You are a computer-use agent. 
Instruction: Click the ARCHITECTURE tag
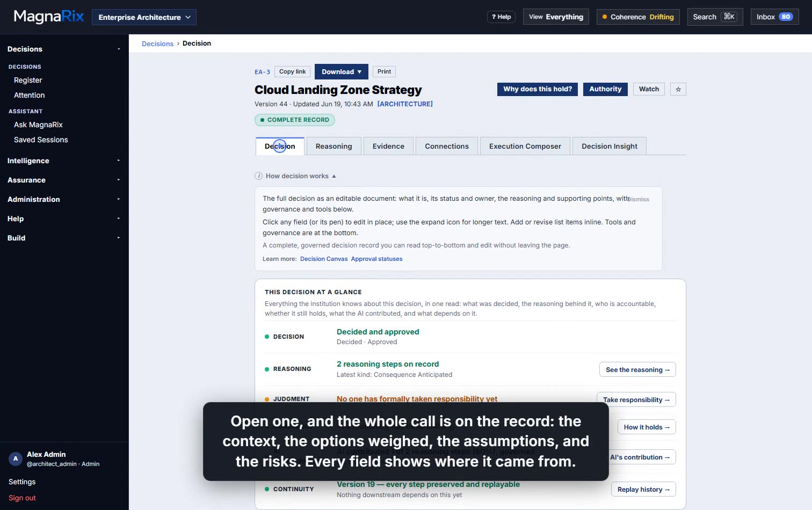[405, 104]
